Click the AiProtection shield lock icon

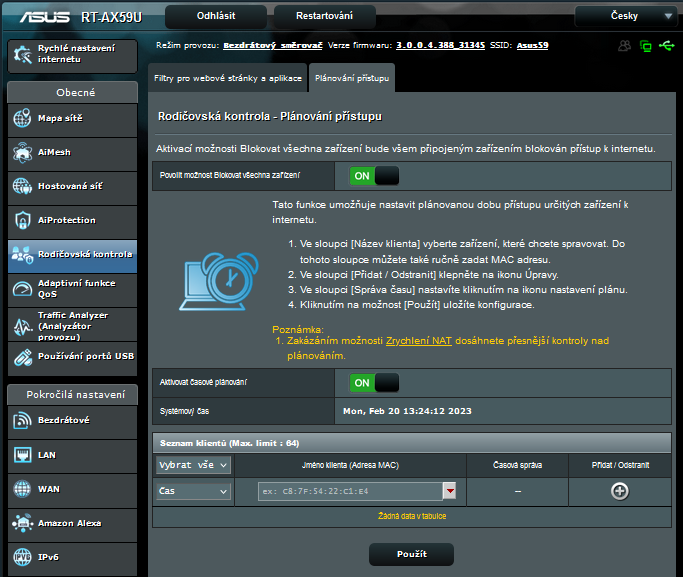coord(22,220)
